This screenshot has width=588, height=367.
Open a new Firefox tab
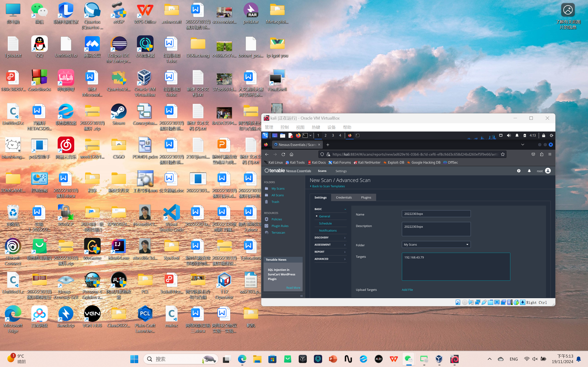click(x=328, y=145)
